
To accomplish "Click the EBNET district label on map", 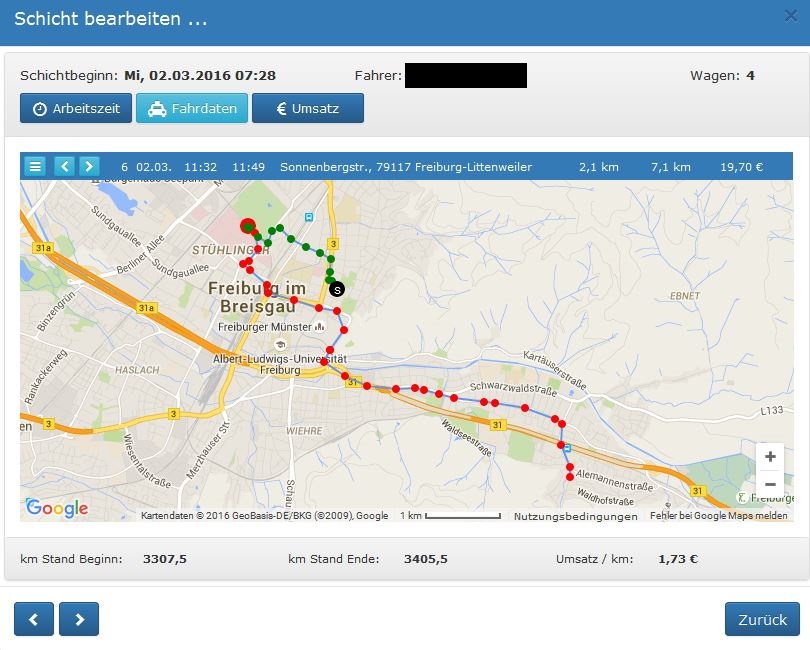I will [x=684, y=296].
